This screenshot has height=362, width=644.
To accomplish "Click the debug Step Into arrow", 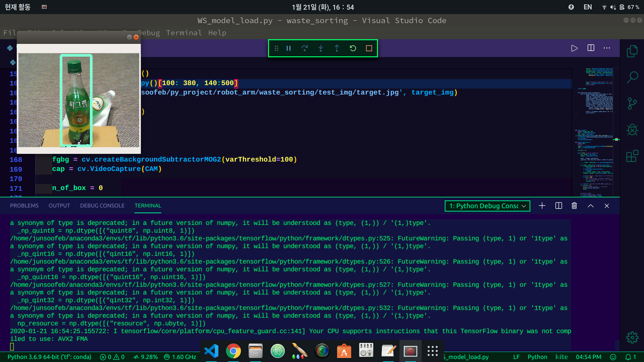I will pyautogui.click(x=321, y=48).
